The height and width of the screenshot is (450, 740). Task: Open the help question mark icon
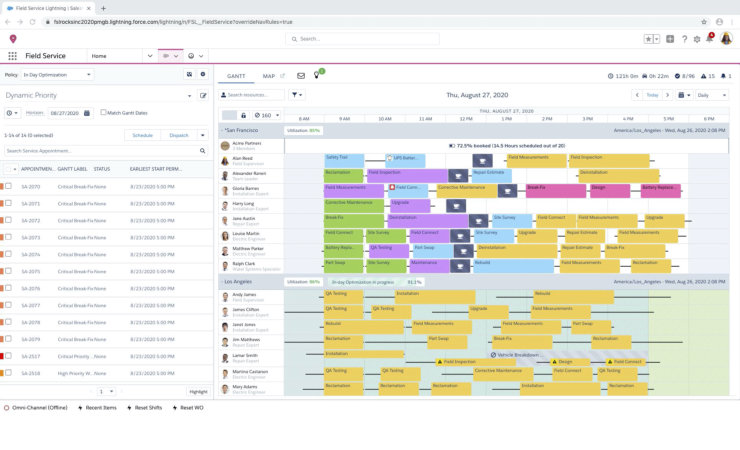pyautogui.click(x=684, y=39)
